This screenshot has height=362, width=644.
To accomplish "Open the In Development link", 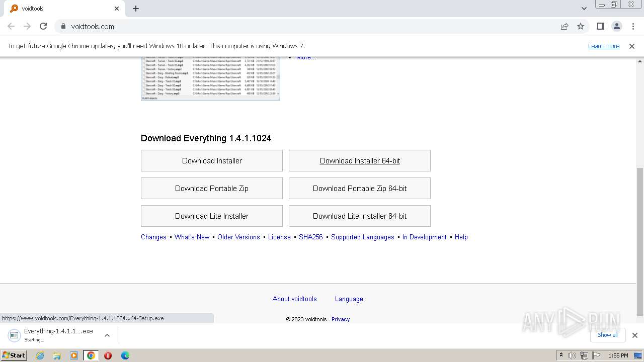I will point(425,237).
